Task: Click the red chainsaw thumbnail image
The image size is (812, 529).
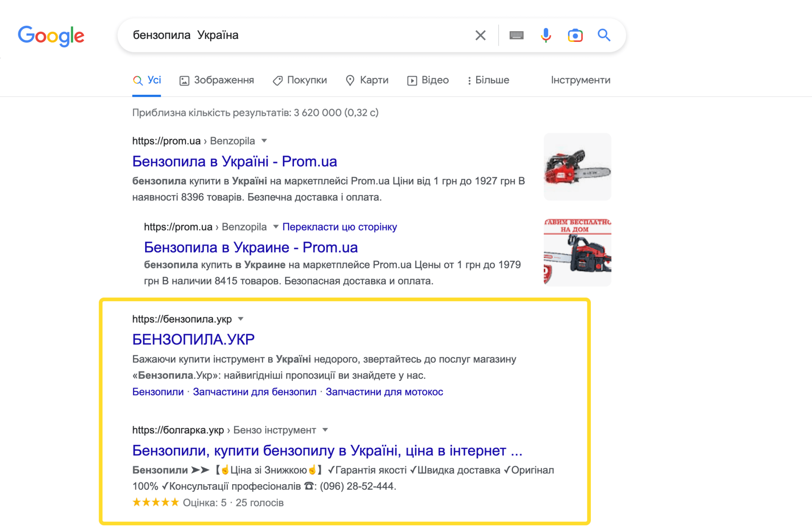Action: [577, 166]
